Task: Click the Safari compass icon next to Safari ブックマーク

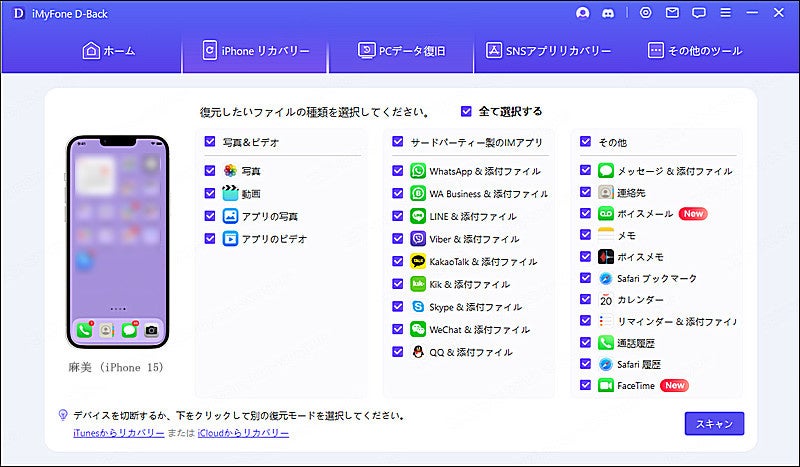Action: [x=606, y=278]
